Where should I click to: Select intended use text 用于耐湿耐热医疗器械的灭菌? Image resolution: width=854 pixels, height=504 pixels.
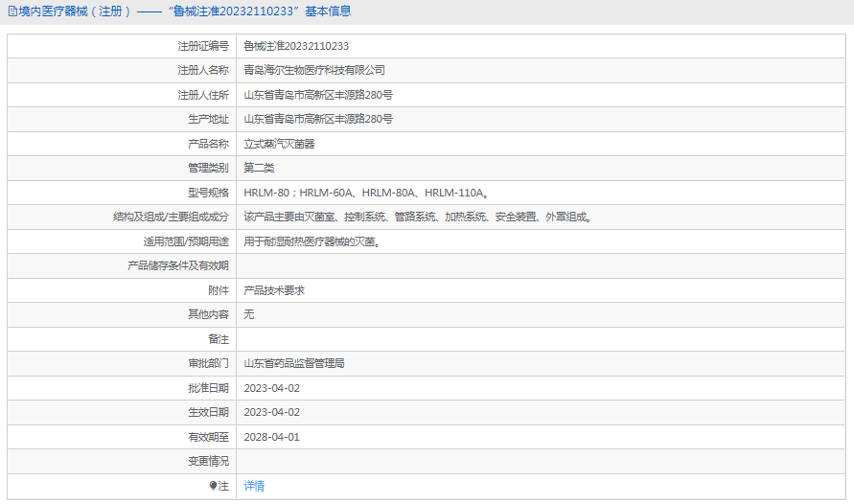coord(312,241)
